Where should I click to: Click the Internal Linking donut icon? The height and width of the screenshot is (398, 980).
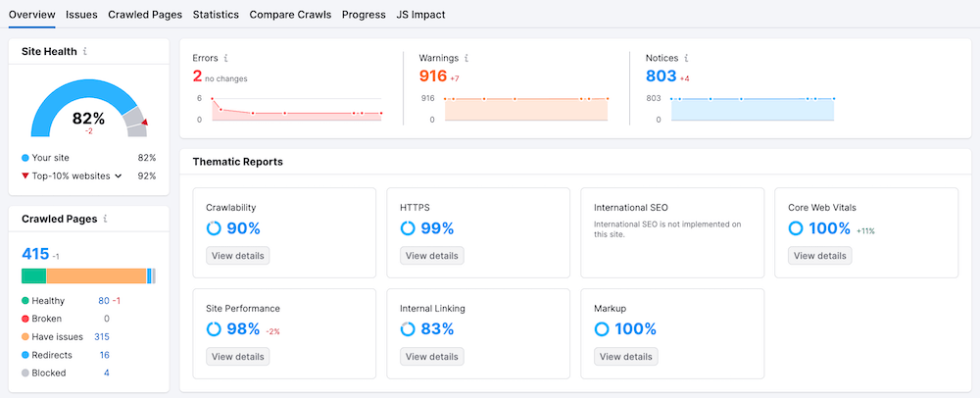408,329
